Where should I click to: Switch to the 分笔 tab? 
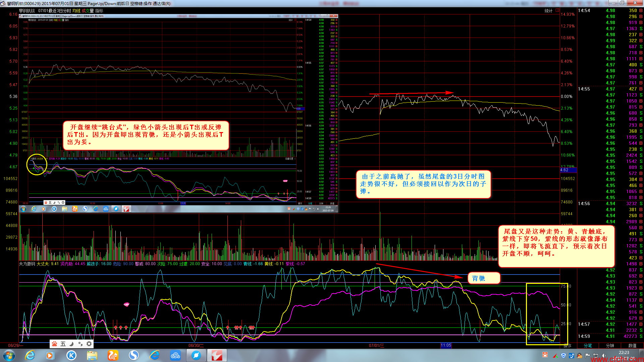click(x=588, y=346)
